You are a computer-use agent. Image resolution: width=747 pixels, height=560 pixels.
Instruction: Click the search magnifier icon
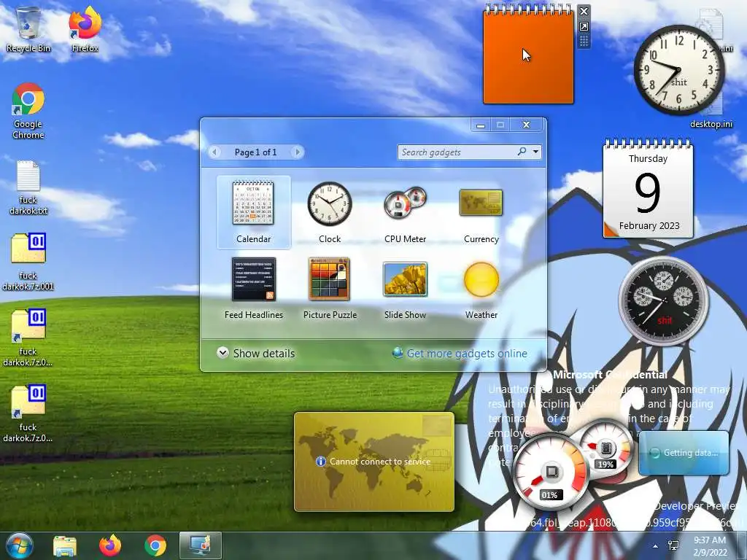522,152
